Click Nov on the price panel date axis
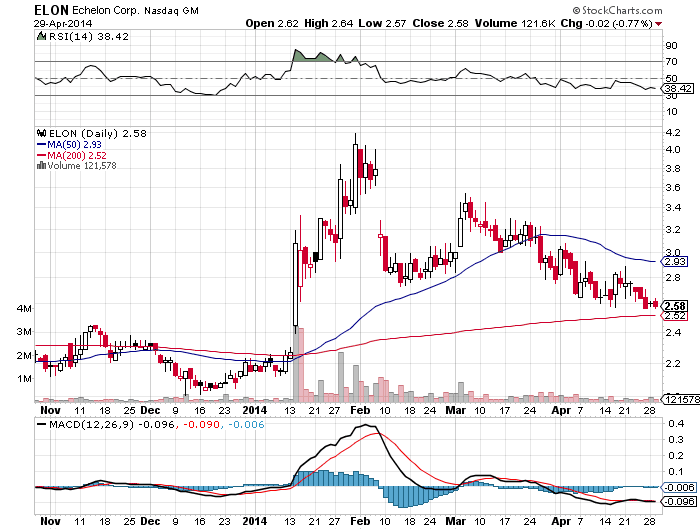This screenshot has width=700, height=530. click(50, 410)
